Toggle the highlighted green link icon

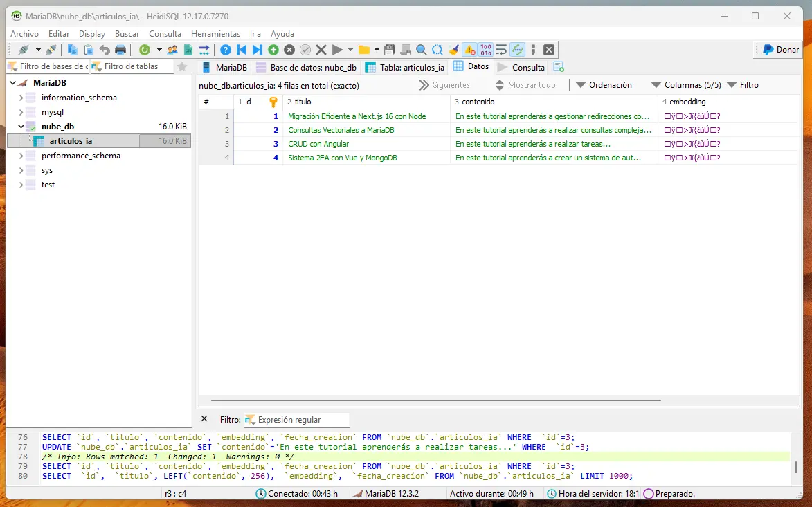click(517, 50)
